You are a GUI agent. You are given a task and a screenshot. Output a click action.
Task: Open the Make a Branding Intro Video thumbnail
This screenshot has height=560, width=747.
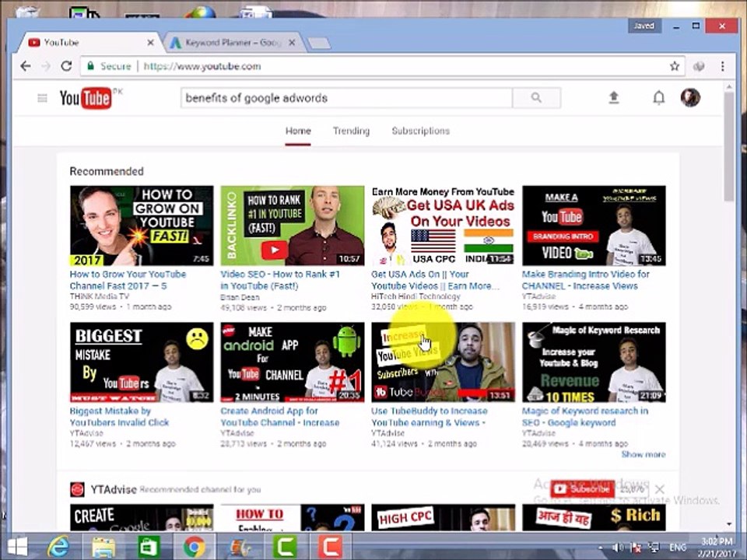pyautogui.click(x=594, y=226)
